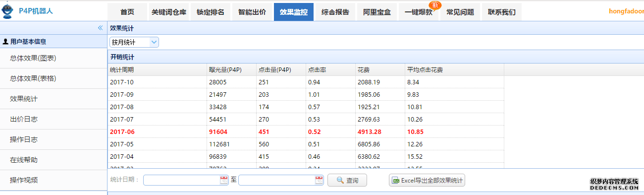
Task: Click the 2088.19 spend cell
Action: point(380,82)
